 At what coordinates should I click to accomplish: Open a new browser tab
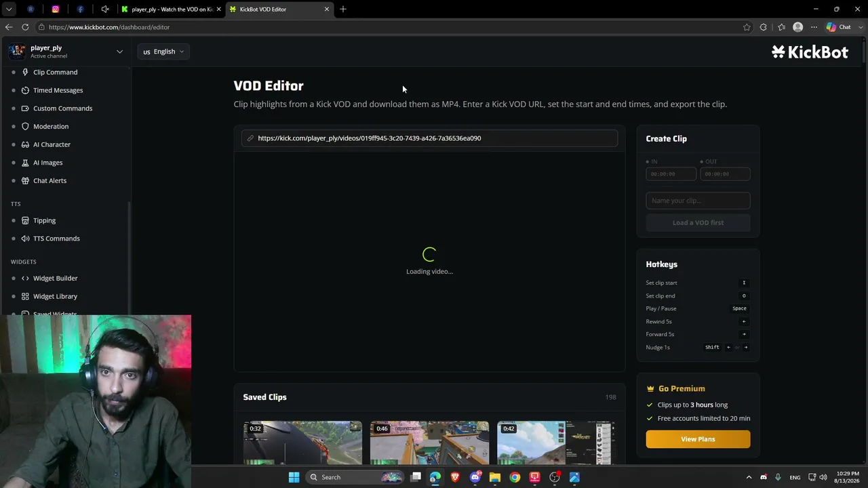click(x=343, y=9)
